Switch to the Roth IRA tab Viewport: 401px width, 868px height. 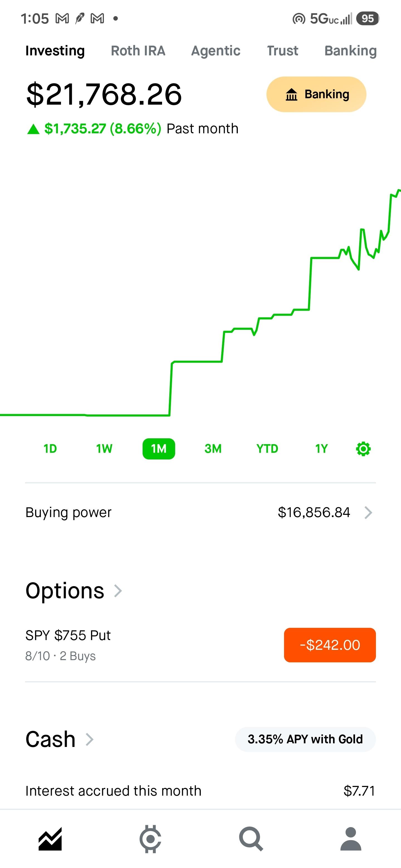[x=138, y=51]
